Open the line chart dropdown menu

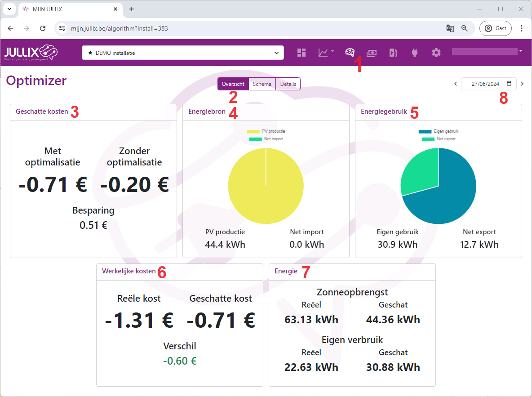[x=326, y=53]
